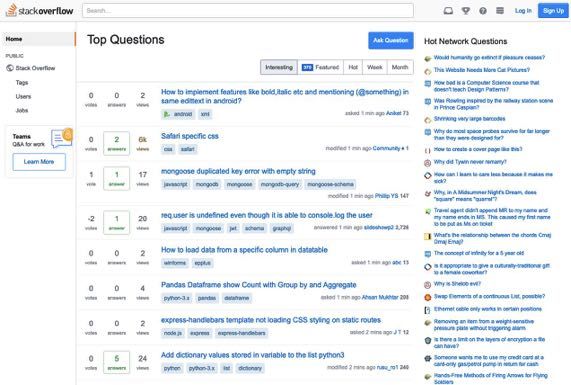This screenshot has height=385, width=571.
Task: Click site icon beside 'concept of infinity' question
Action: click(x=428, y=254)
